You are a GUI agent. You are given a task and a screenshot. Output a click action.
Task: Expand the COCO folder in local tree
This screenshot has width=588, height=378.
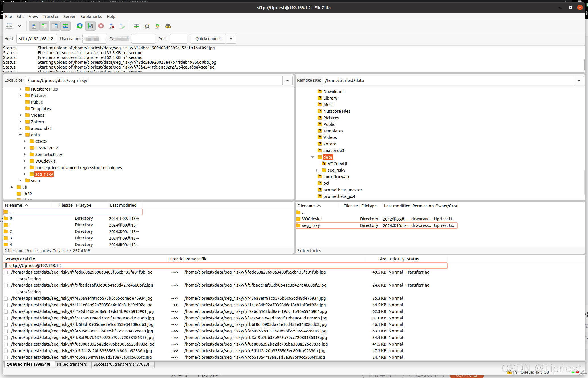pyautogui.click(x=25, y=141)
